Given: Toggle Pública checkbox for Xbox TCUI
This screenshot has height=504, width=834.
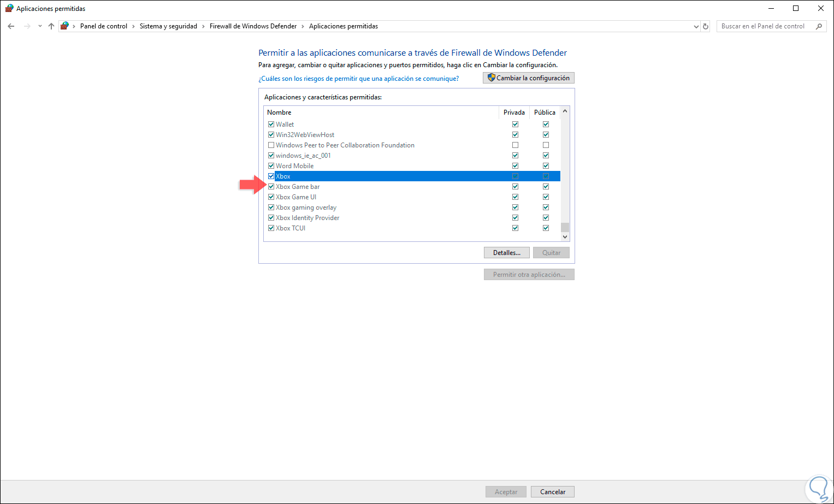Looking at the screenshot, I should tap(546, 228).
